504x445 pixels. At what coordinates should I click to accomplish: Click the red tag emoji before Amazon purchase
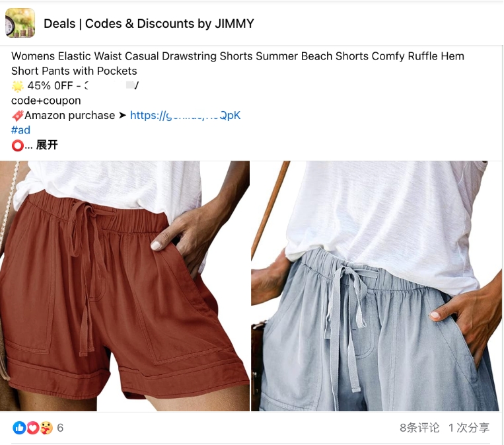click(18, 116)
